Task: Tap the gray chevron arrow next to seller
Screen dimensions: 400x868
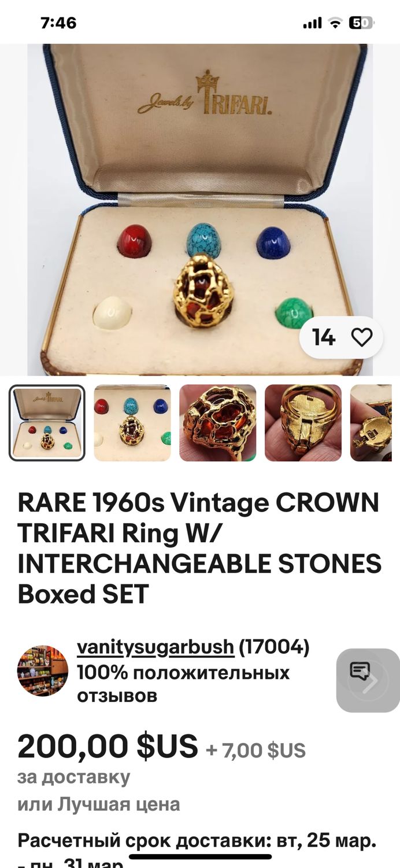Action: [x=371, y=682]
